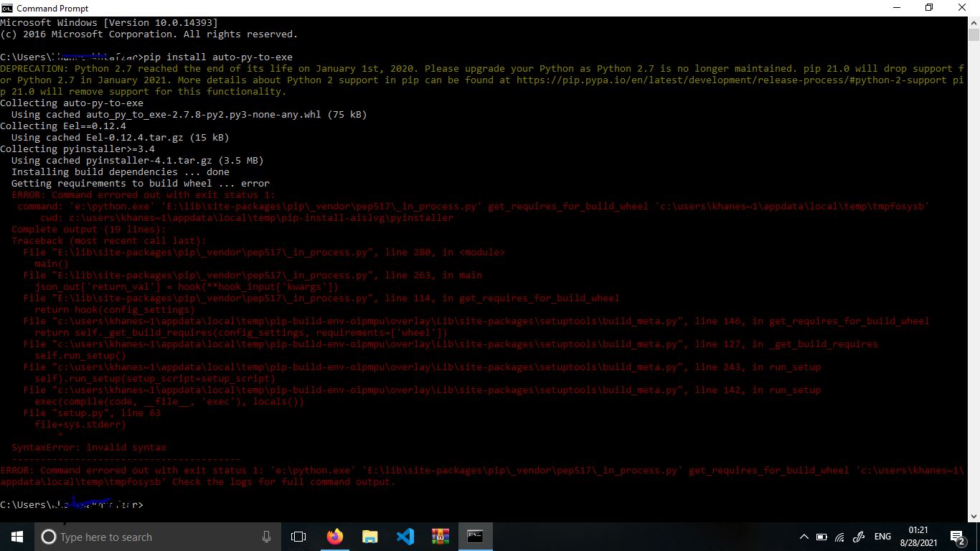Launch Firefox from the taskbar
This screenshot has height=551, width=980.
334,537
